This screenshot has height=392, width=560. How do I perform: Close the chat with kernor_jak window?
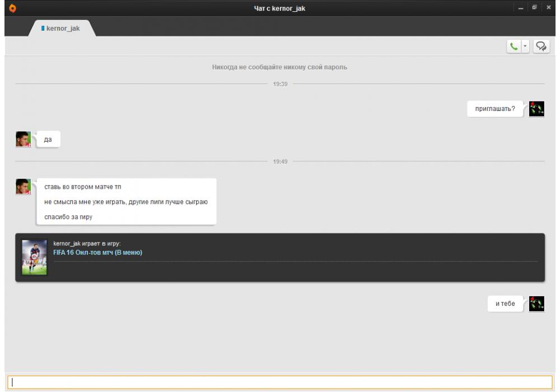549,7
